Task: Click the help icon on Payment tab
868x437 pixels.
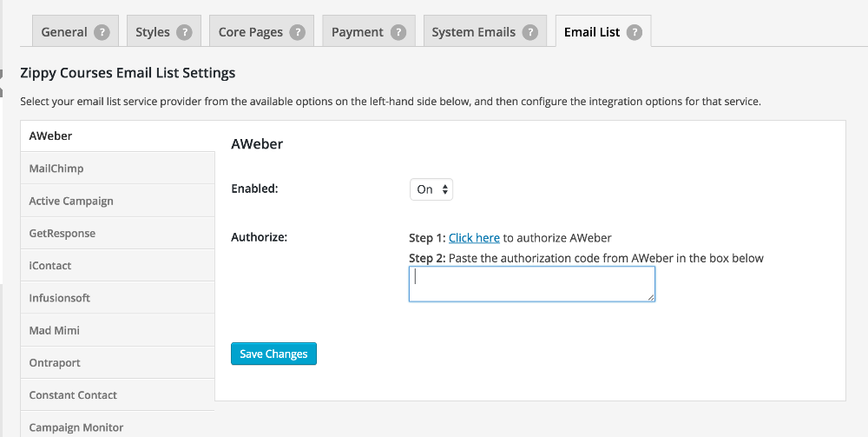Action: tap(398, 32)
